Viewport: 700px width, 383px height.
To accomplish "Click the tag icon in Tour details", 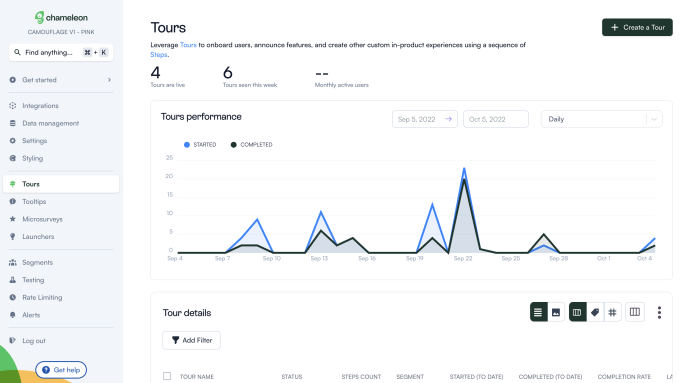I will pos(595,312).
